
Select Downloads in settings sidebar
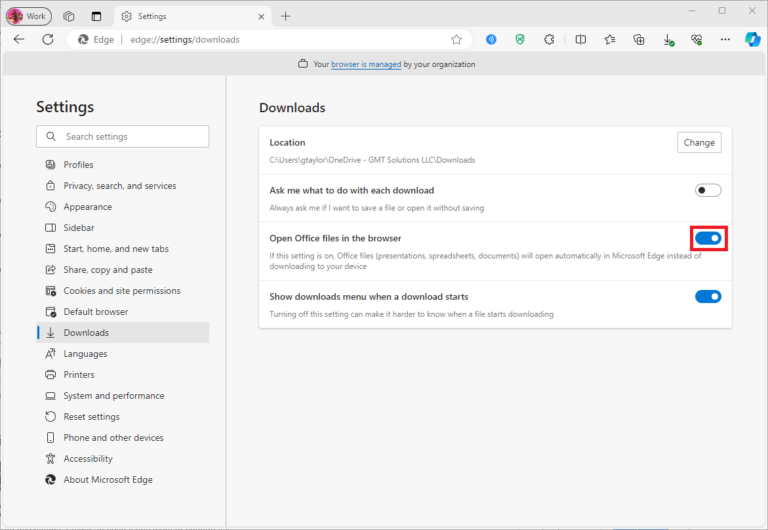pos(122,333)
